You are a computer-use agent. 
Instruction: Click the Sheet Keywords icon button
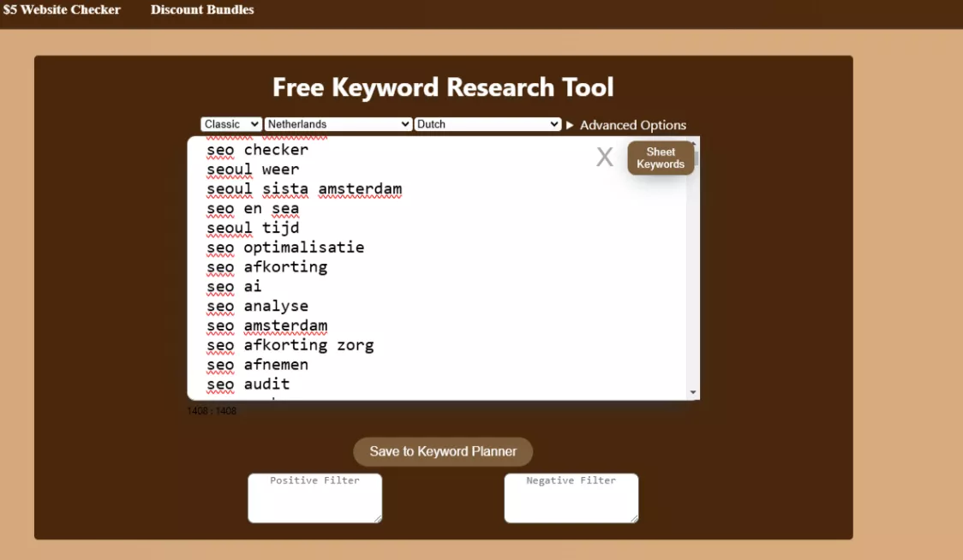[660, 157]
